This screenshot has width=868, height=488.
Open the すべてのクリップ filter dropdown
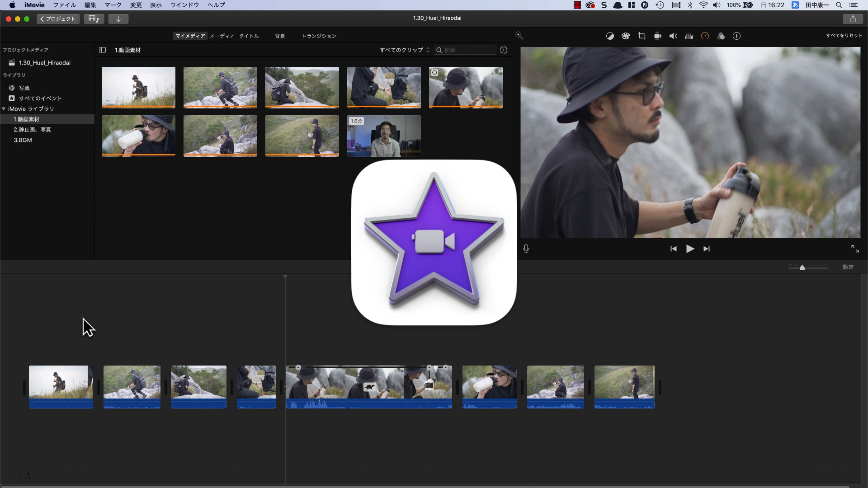point(405,50)
